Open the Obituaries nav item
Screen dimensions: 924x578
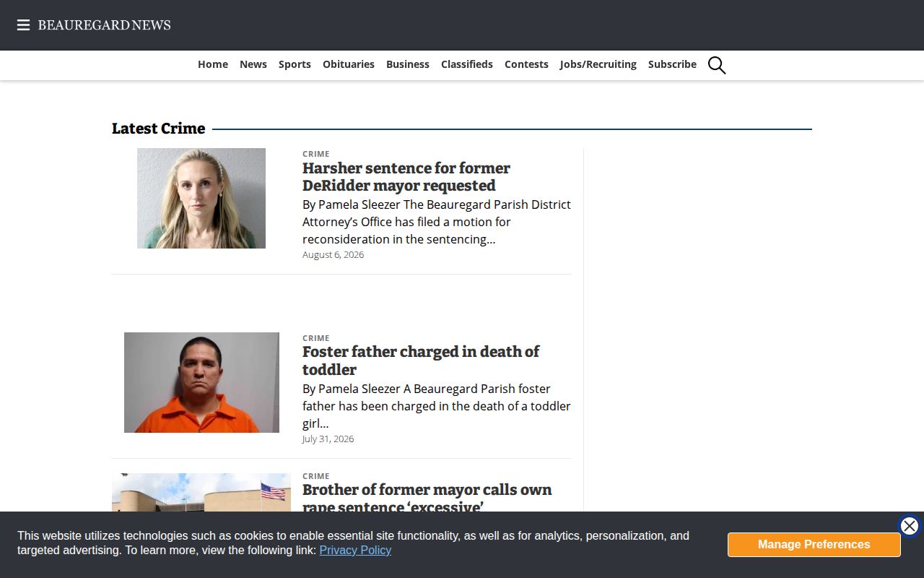point(349,64)
